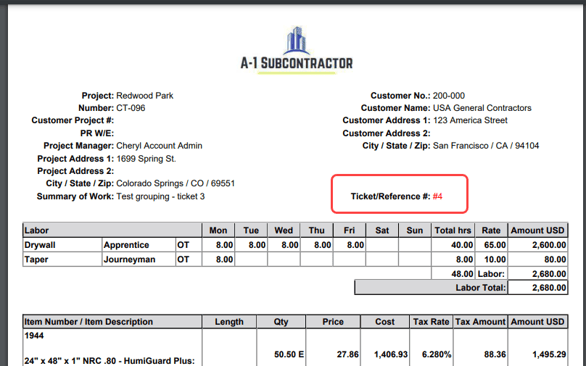Click customer name 'USA General Contractors'

tap(482, 108)
